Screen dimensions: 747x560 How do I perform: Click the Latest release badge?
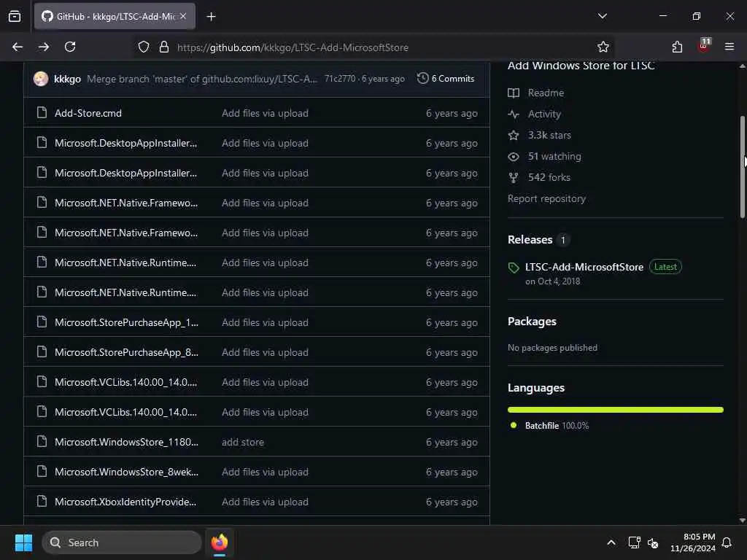665,267
